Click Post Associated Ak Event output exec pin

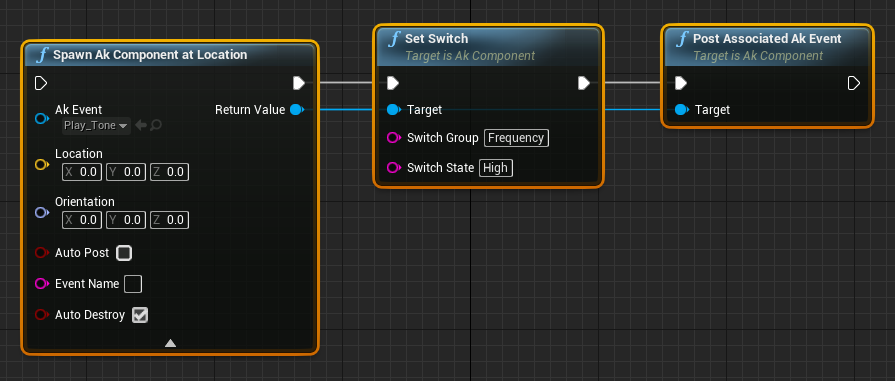tap(853, 83)
